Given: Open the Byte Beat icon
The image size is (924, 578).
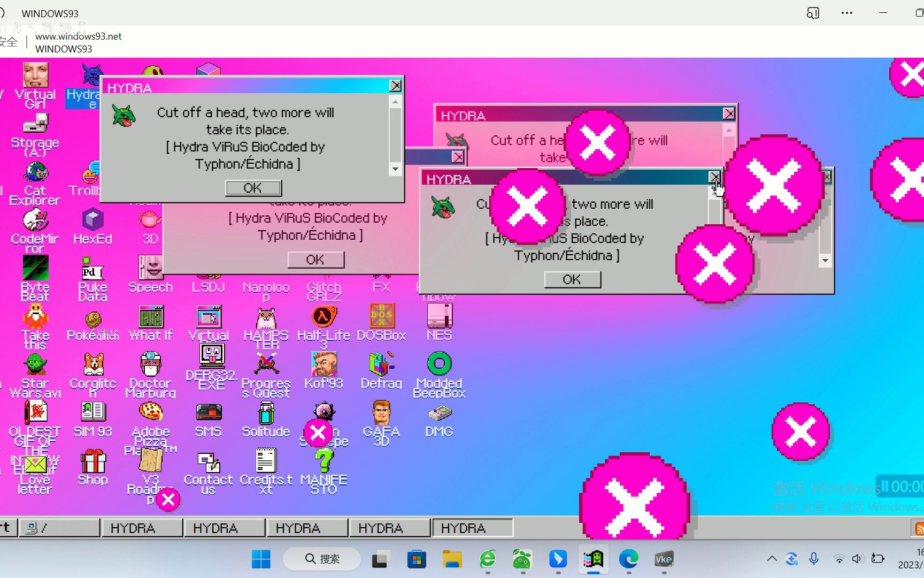Looking at the screenshot, I should pyautogui.click(x=35, y=278).
